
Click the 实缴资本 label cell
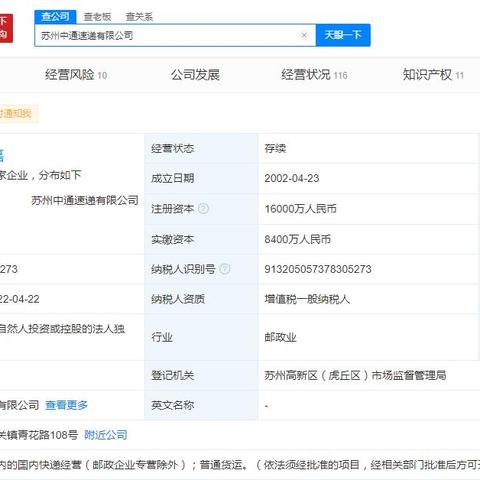[201, 239]
